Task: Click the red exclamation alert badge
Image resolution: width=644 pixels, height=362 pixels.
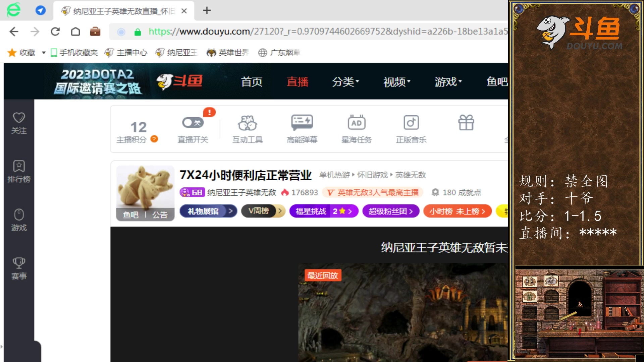Action: tap(209, 112)
